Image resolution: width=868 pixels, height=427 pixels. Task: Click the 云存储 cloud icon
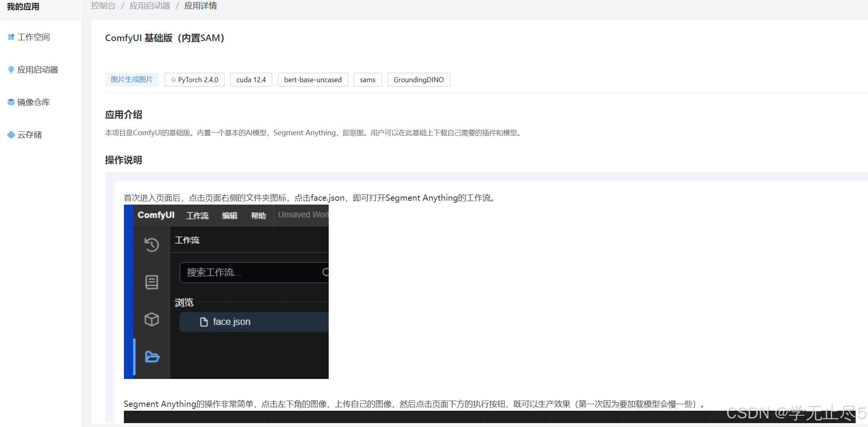11,135
